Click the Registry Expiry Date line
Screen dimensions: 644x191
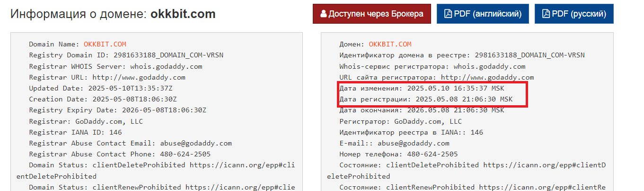(118, 110)
